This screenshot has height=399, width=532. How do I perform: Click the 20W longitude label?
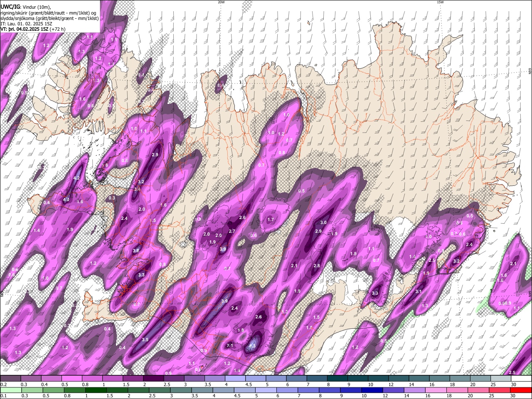point(221,2)
